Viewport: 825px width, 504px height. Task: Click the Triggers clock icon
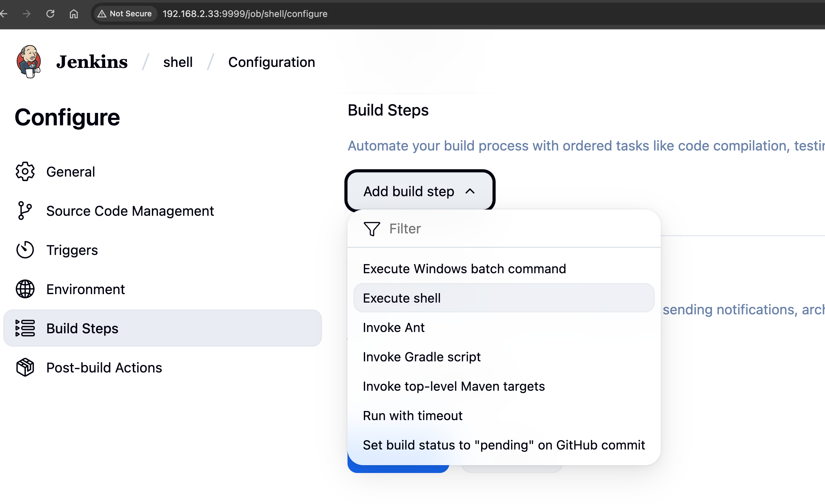tap(25, 250)
